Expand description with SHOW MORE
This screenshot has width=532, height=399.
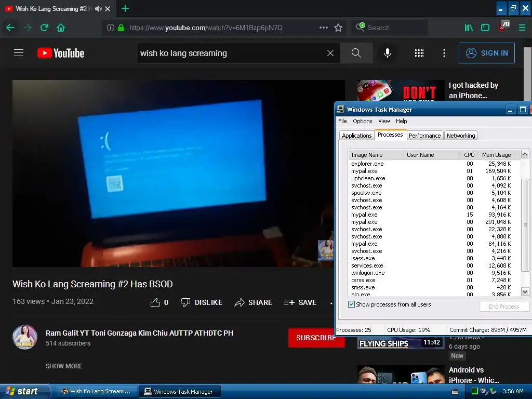coord(64,366)
